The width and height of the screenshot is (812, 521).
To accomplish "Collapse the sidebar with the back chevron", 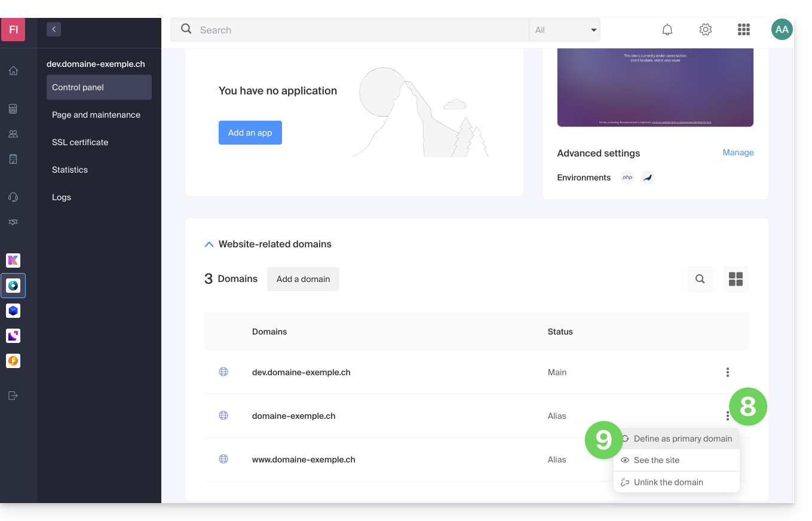I will pos(54,29).
